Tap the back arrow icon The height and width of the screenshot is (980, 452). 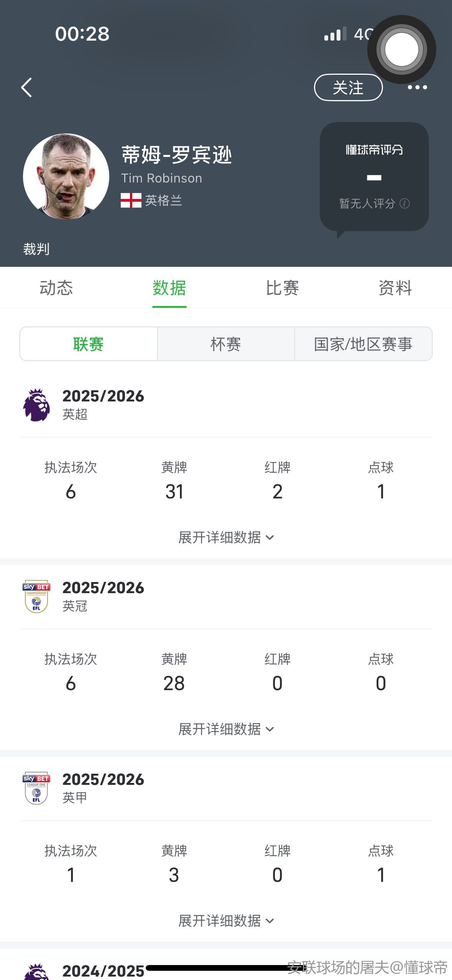tap(26, 88)
